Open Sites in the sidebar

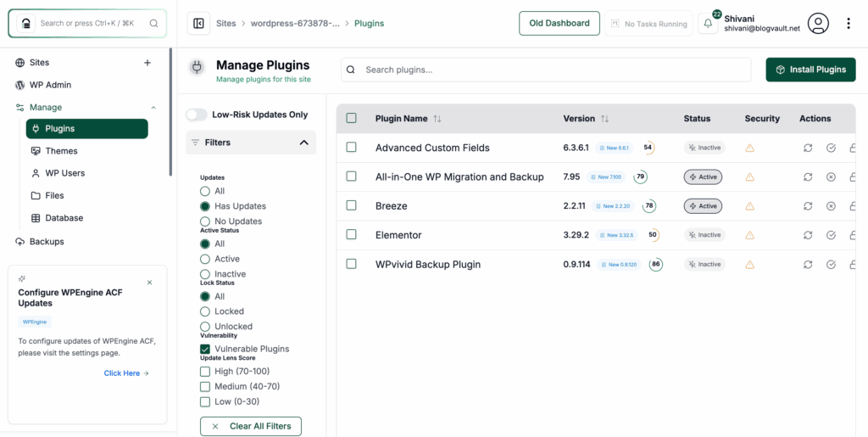[x=39, y=63]
